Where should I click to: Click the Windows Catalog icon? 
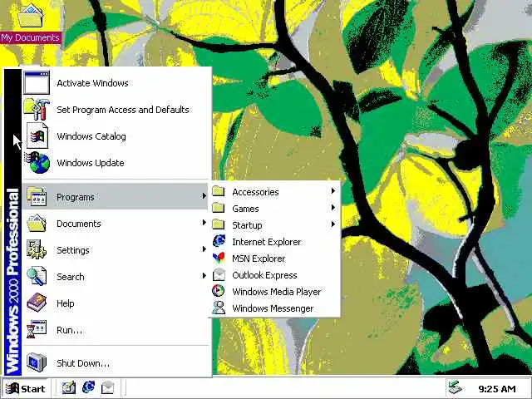tap(37, 136)
